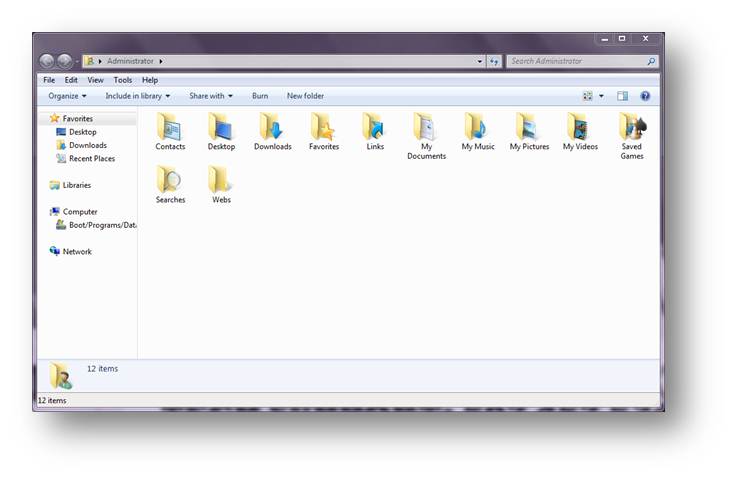
Task: Open the My Pictures folder
Action: pyautogui.click(x=529, y=132)
